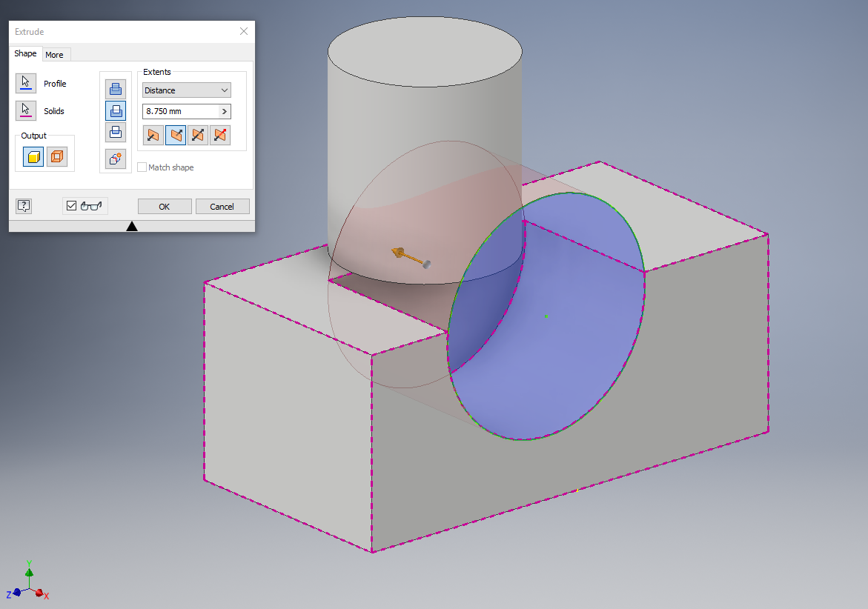Open the Shape tab

[25, 53]
